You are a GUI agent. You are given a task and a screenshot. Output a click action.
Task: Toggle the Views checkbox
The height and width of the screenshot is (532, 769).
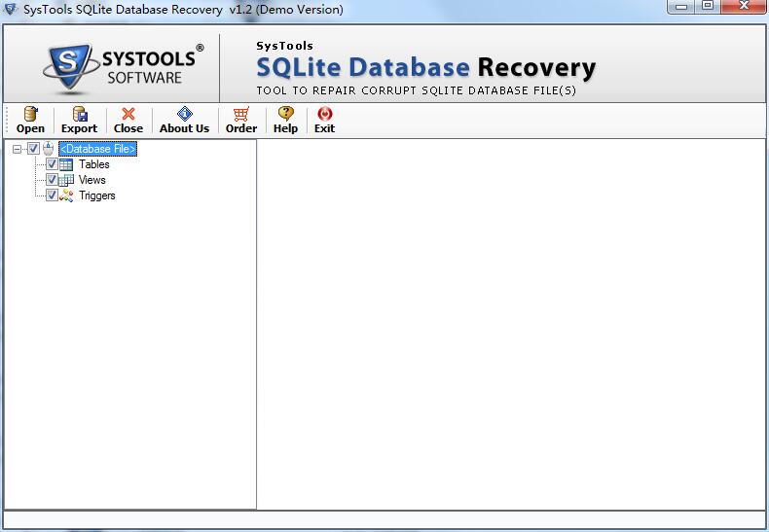click(52, 180)
